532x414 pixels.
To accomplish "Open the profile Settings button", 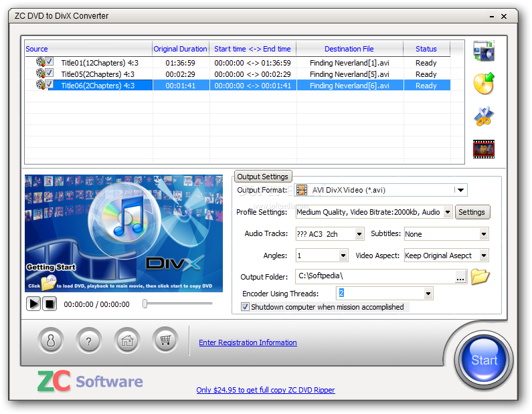I will tap(472, 212).
